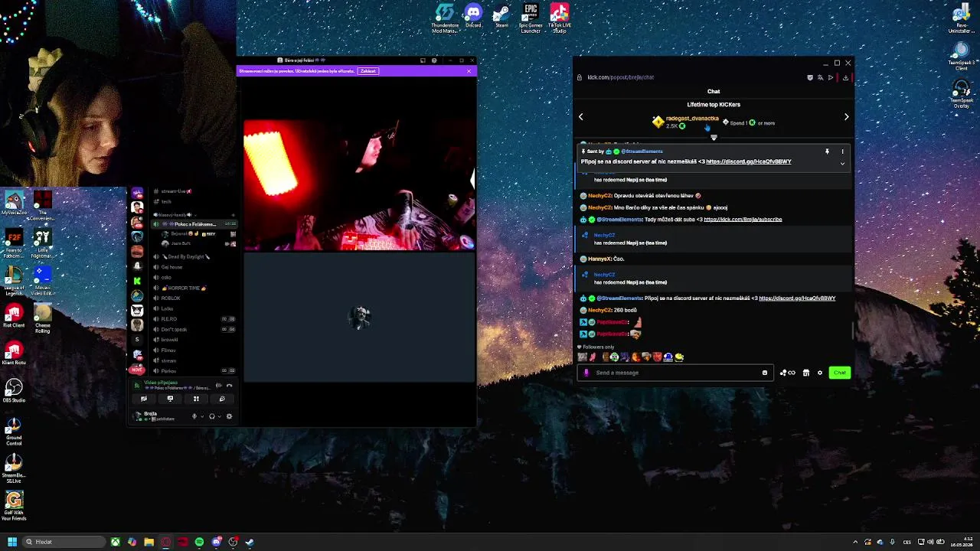This screenshot has width=980, height=551.
Task: Open Xbox app from the taskbar
Action: point(115,542)
